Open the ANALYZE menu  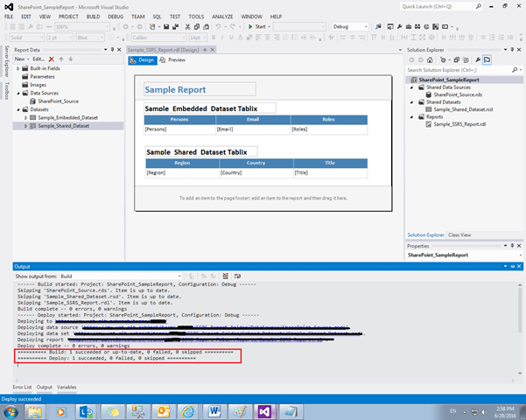click(x=222, y=17)
